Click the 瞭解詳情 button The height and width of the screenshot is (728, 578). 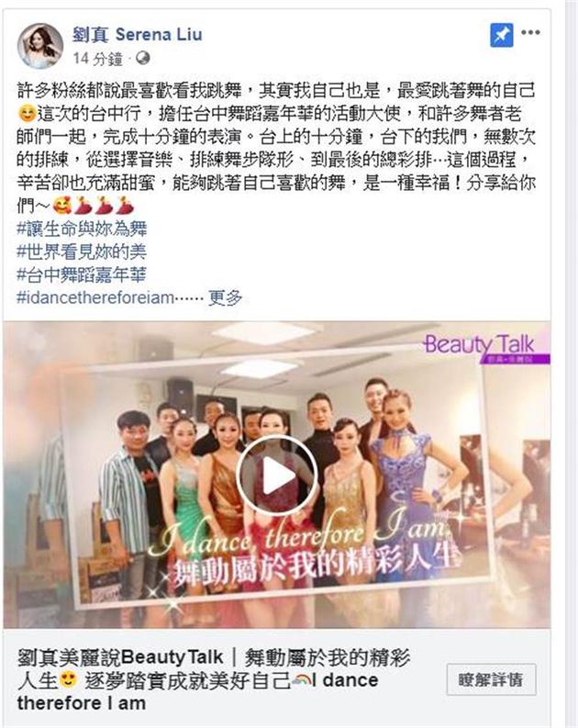(x=491, y=679)
